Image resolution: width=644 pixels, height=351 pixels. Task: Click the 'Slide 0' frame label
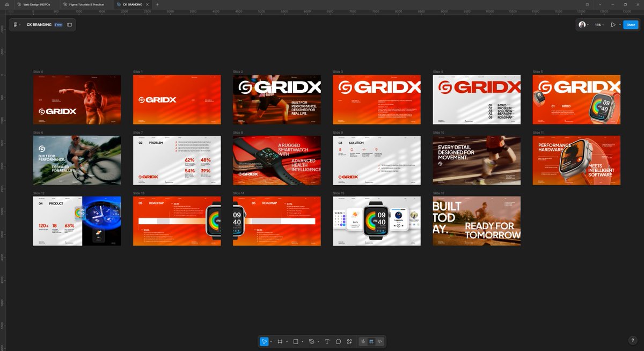coord(38,71)
